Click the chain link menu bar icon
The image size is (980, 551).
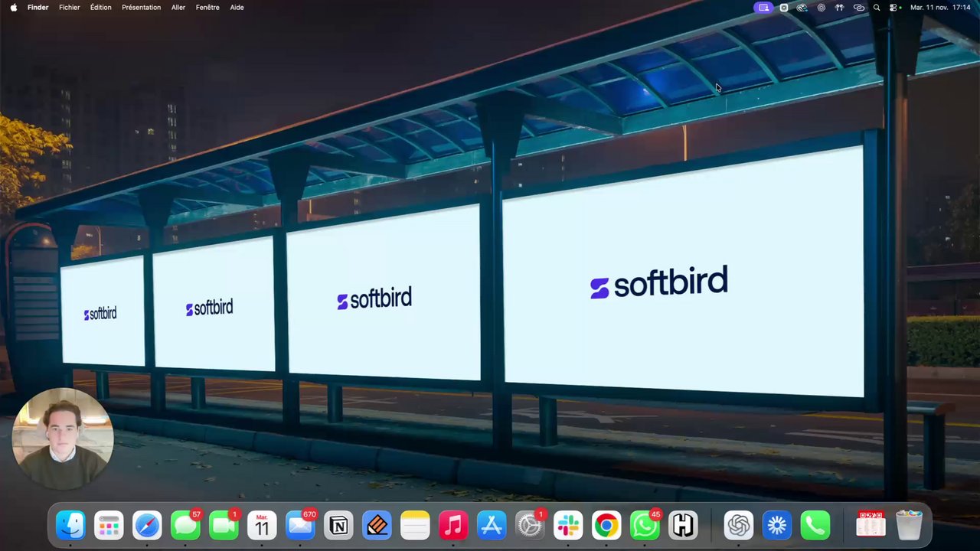[859, 7]
